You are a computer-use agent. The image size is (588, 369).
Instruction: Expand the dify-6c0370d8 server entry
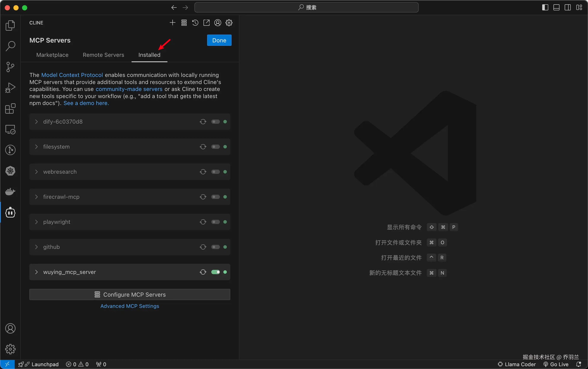tap(36, 122)
